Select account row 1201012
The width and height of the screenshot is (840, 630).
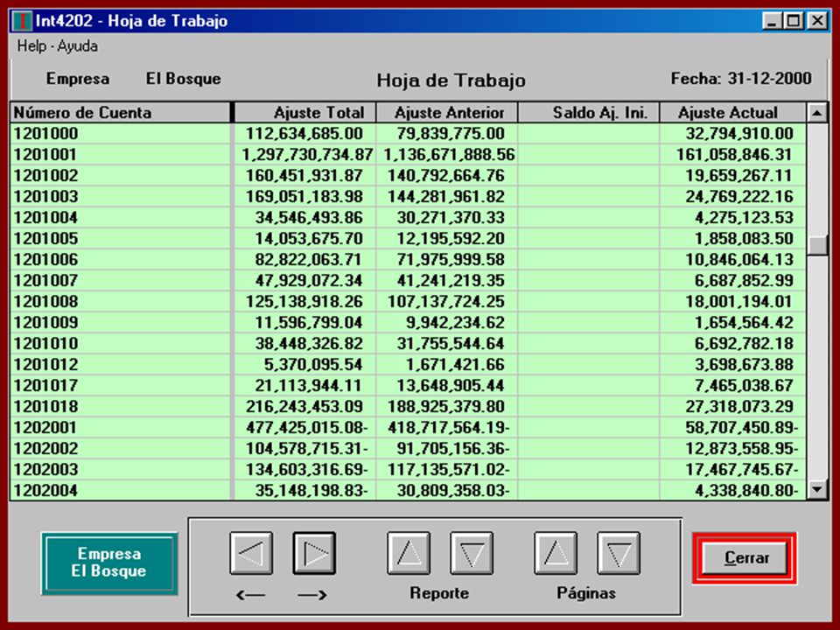[x=409, y=364]
